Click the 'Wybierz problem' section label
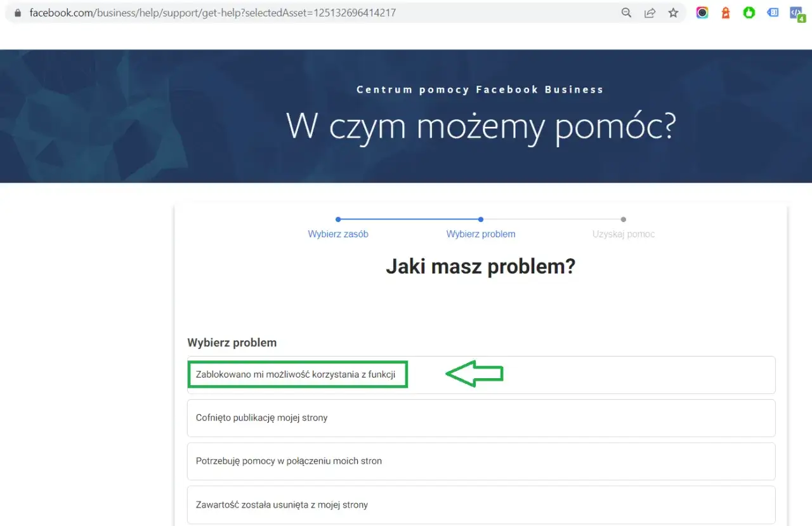 [x=232, y=343]
